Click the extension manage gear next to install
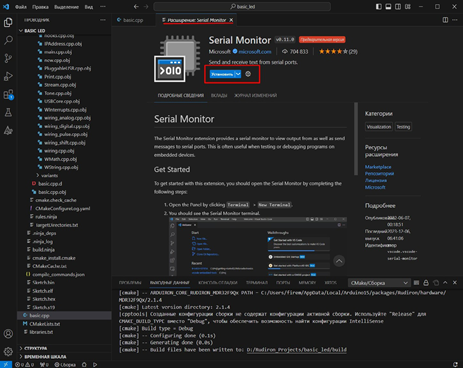The height and width of the screenshot is (368, 463). point(248,74)
